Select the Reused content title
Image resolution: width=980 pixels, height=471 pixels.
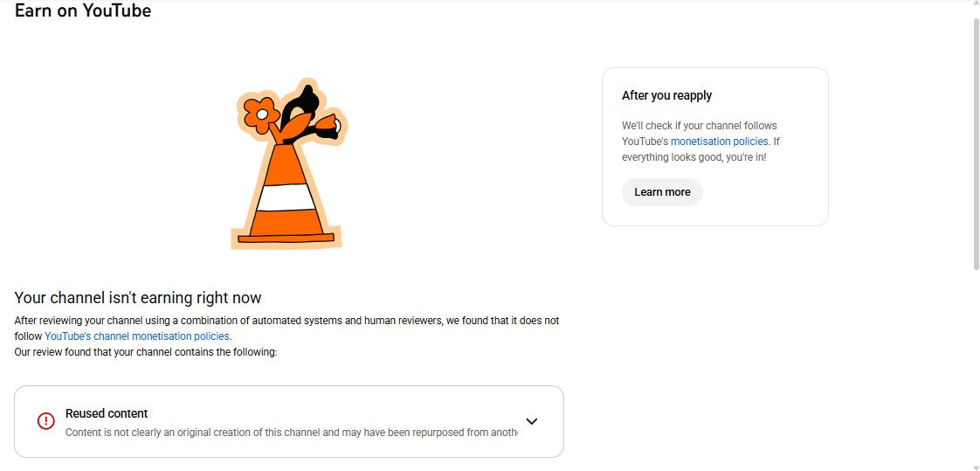[x=107, y=413]
